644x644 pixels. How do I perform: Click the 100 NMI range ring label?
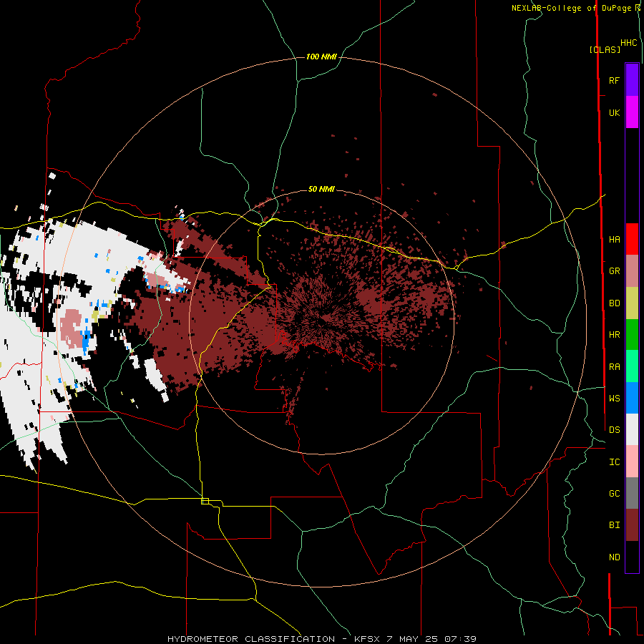coord(321,57)
